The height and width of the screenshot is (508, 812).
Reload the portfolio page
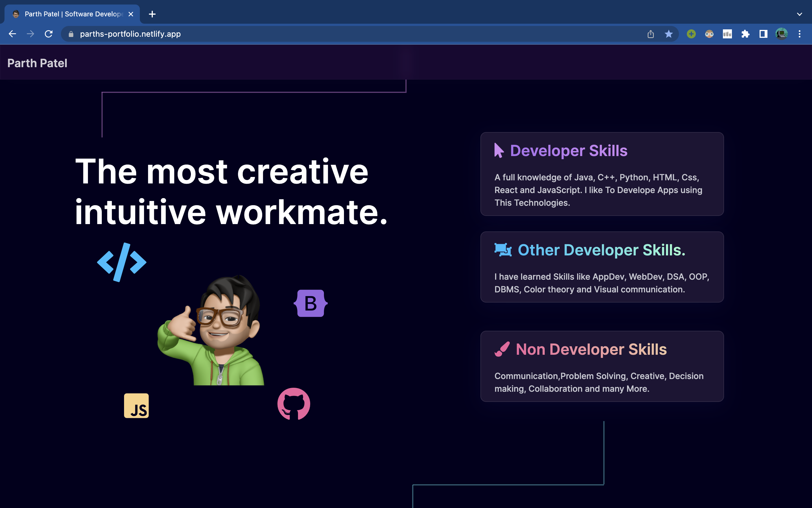(49, 34)
